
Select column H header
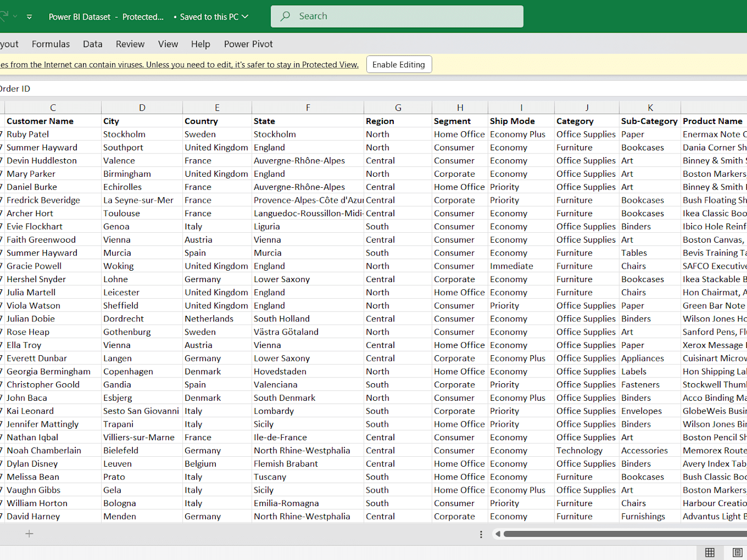[x=460, y=108]
